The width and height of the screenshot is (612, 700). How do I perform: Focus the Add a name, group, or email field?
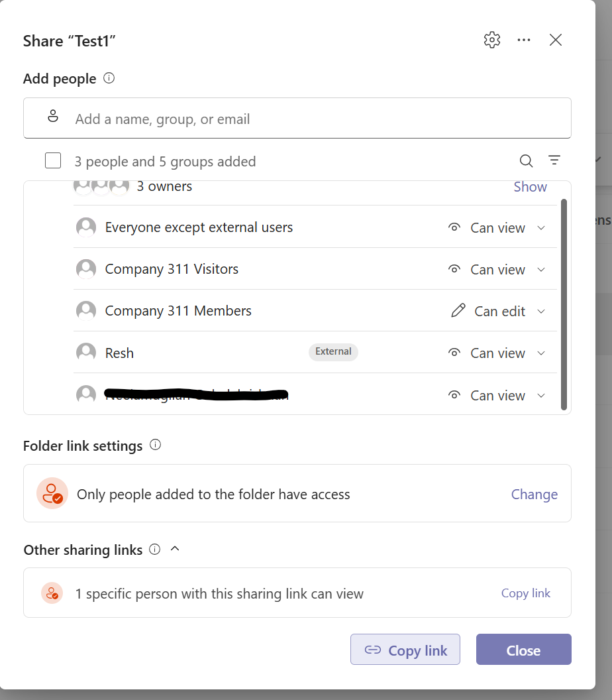[297, 118]
